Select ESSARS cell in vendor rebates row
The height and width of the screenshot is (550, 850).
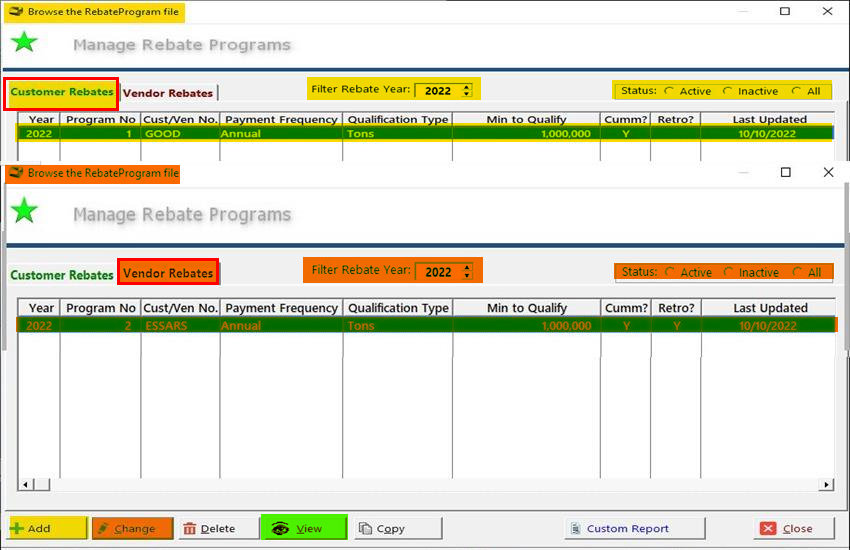(x=166, y=326)
